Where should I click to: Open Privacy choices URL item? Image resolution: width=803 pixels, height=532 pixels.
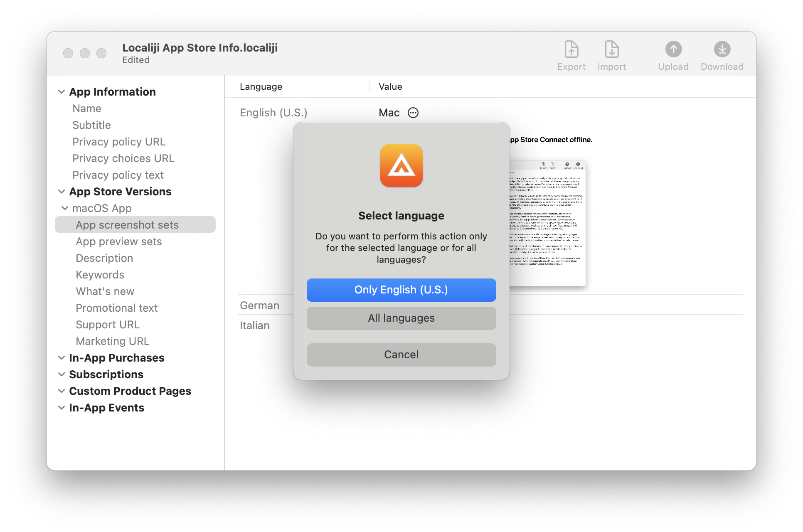click(x=123, y=158)
